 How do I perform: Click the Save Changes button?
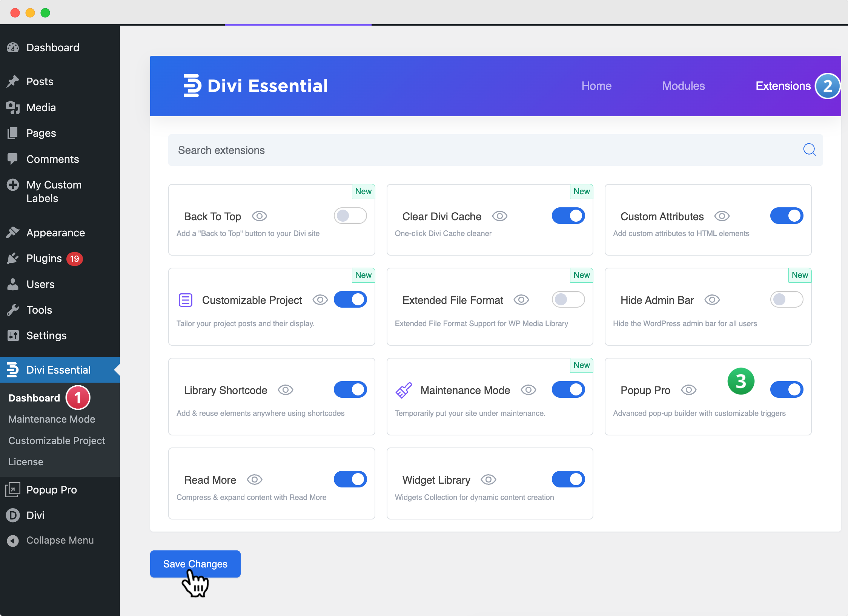[x=195, y=564]
